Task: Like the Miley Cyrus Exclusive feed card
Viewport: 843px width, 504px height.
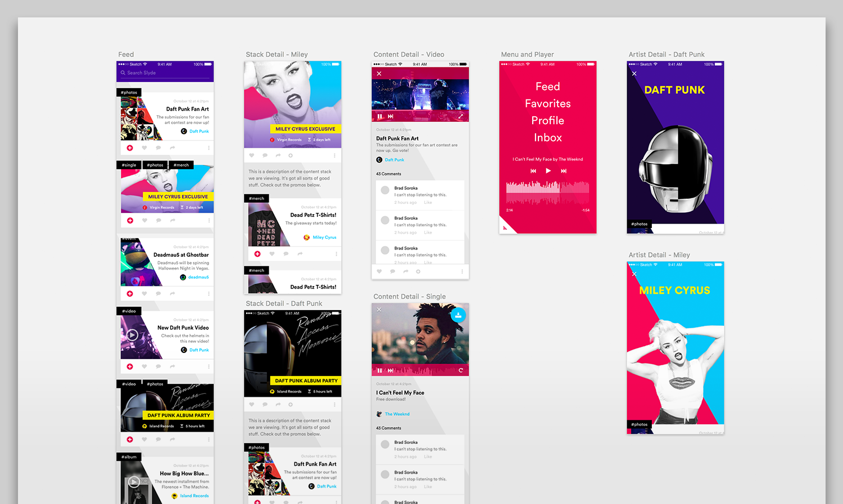Action: pyautogui.click(x=144, y=220)
